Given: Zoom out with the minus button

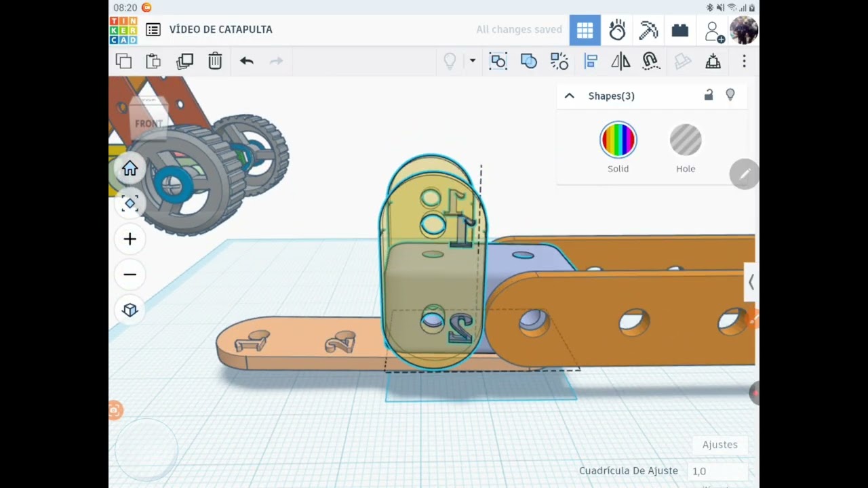Looking at the screenshot, I should (x=130, y=274).
